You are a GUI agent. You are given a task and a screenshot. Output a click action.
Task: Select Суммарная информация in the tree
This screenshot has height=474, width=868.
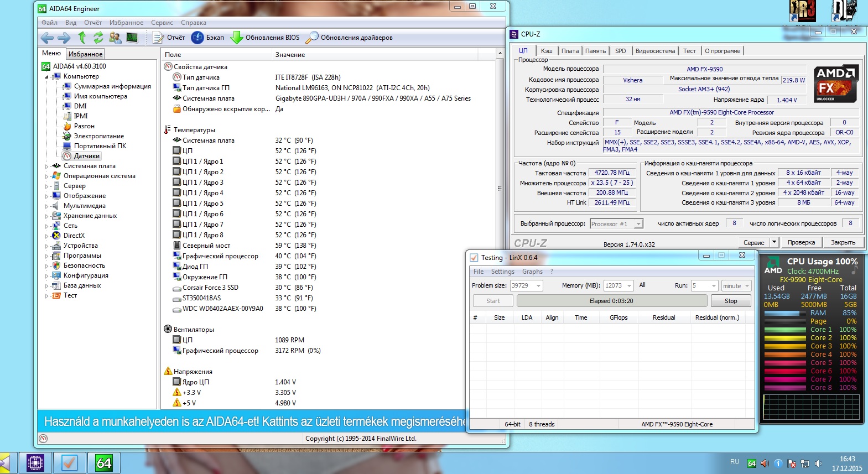pos(112,86)
